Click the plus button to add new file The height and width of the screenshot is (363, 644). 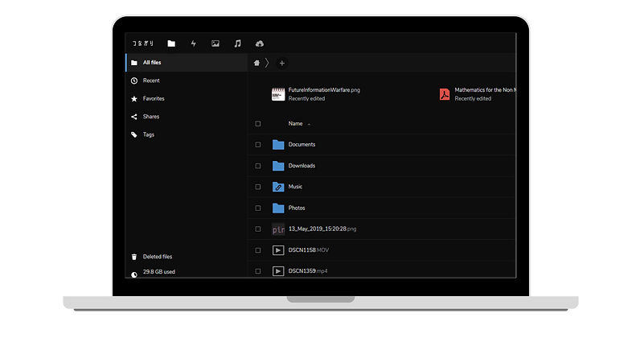[x=281, y=63]
